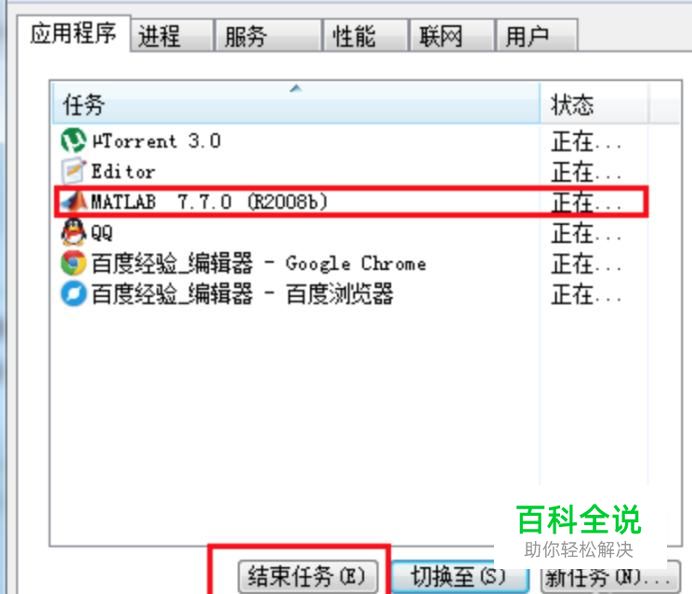Select the Editor task name

[x=123, y=171]
